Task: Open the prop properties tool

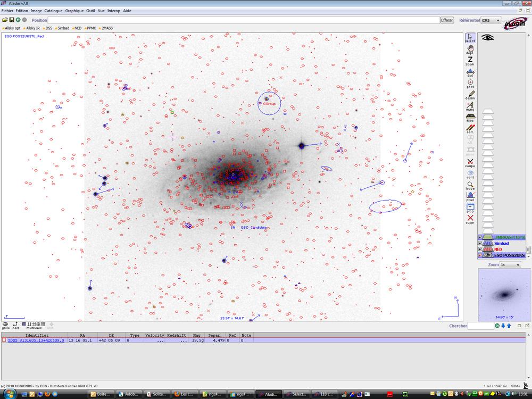Action: point(470,208)
